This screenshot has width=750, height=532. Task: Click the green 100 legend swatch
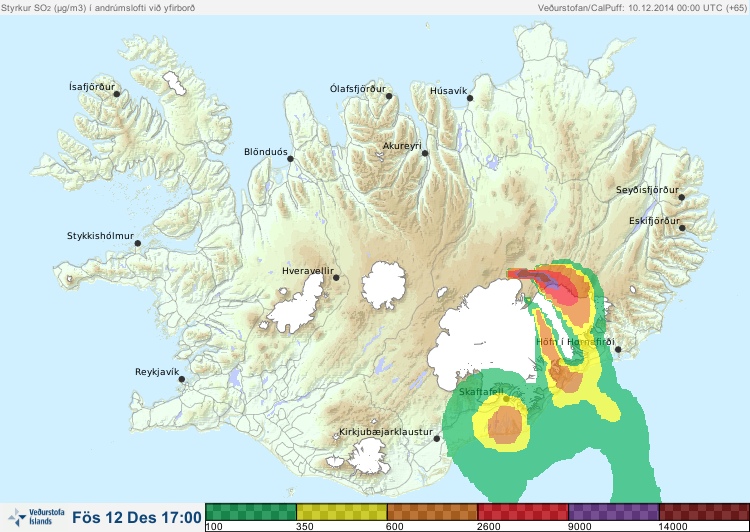[251, 512]
